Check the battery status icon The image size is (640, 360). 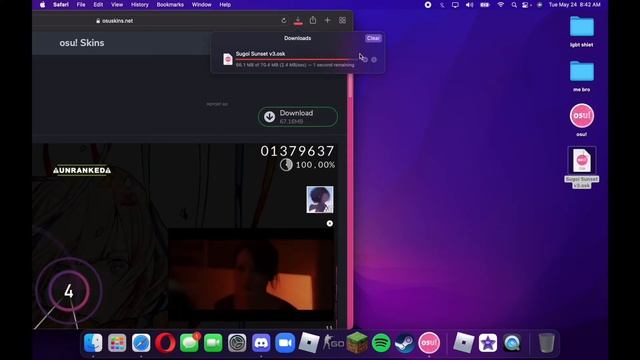pos(484,5)
